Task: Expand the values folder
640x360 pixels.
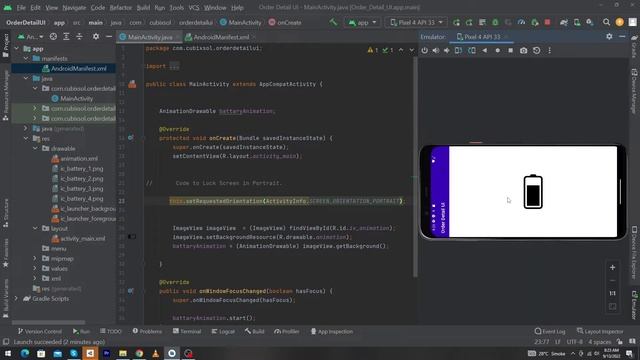Action: pyautogui.click(x=35, y=269)
